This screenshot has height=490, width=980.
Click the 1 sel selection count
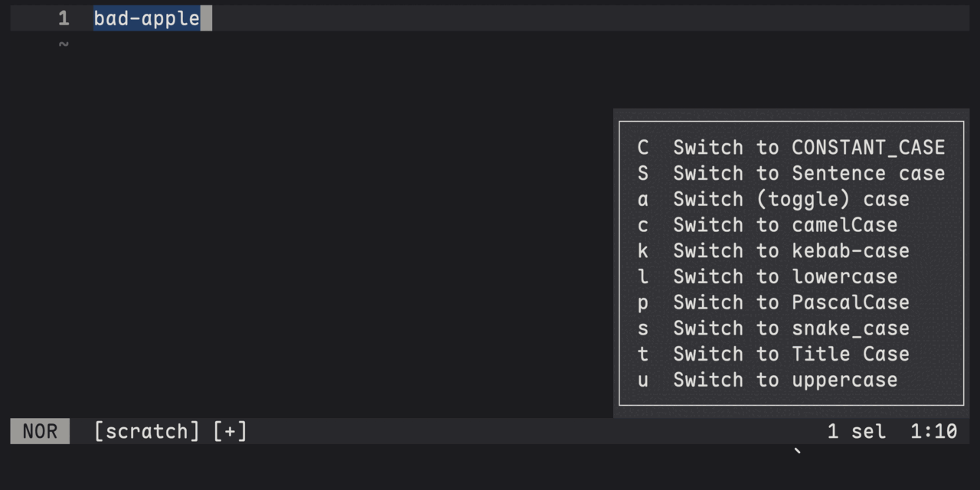(x=856, y=431)
